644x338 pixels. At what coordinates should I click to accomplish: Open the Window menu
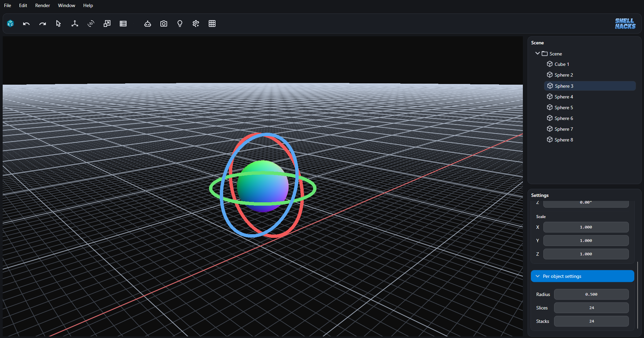[66, 5]
